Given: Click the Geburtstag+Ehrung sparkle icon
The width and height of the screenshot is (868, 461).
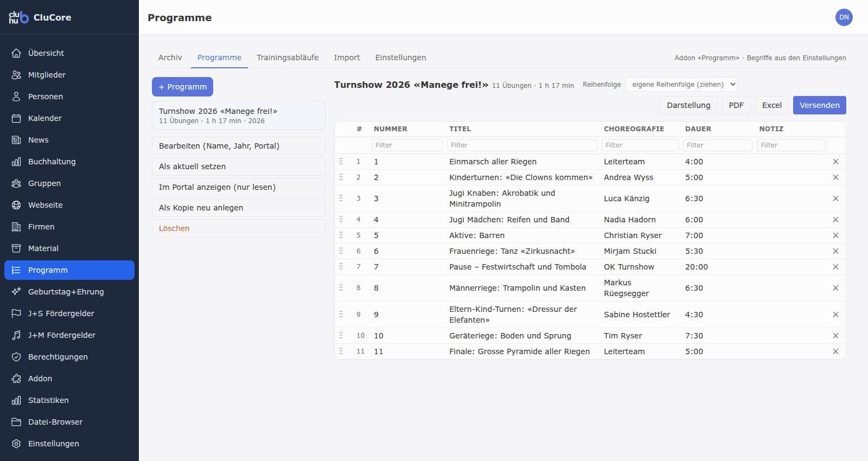Looking at the screenshot, I should (x=16, y=292).
